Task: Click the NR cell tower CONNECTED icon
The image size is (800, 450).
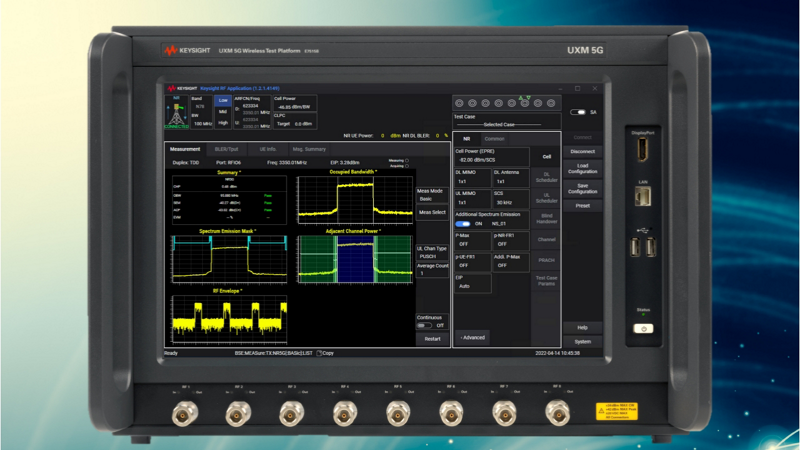Action: 177,112
